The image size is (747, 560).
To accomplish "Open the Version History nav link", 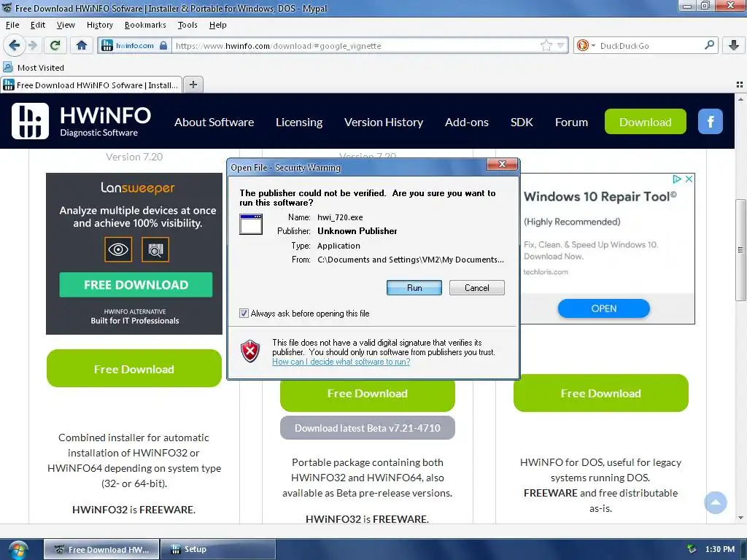I will coord(384,122).
